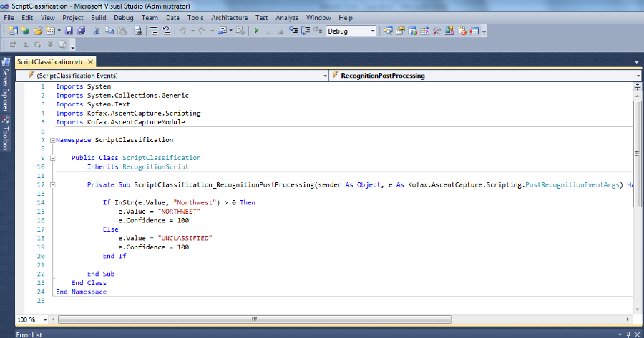Cut selection with the scissors icon
Screen dimensions: 644x338
(97, 31)
